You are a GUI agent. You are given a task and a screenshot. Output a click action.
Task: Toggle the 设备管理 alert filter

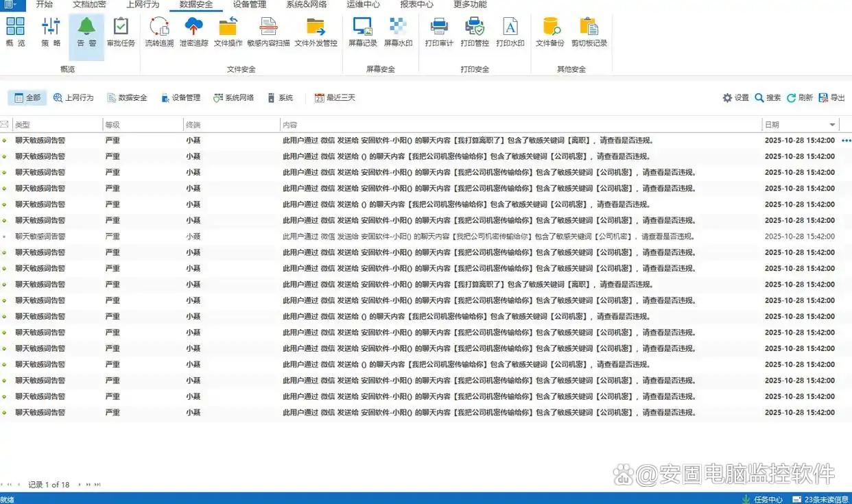pos(180,98)
